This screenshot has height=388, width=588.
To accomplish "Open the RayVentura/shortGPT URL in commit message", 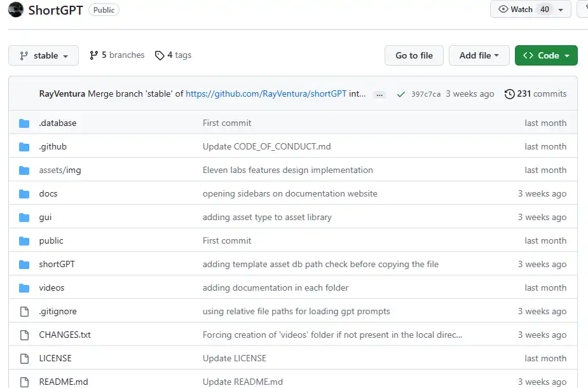I will pyautogui.click(x=266, y=94).
